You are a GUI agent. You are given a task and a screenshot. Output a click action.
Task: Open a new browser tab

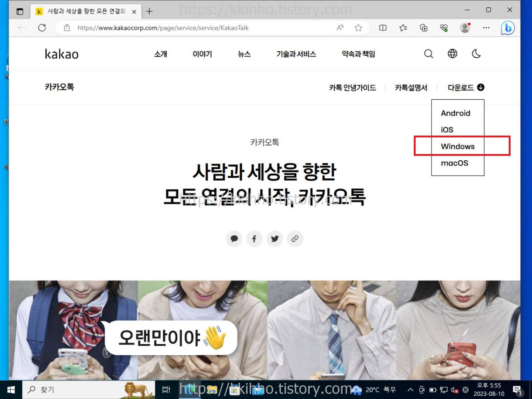pos(149,11)
